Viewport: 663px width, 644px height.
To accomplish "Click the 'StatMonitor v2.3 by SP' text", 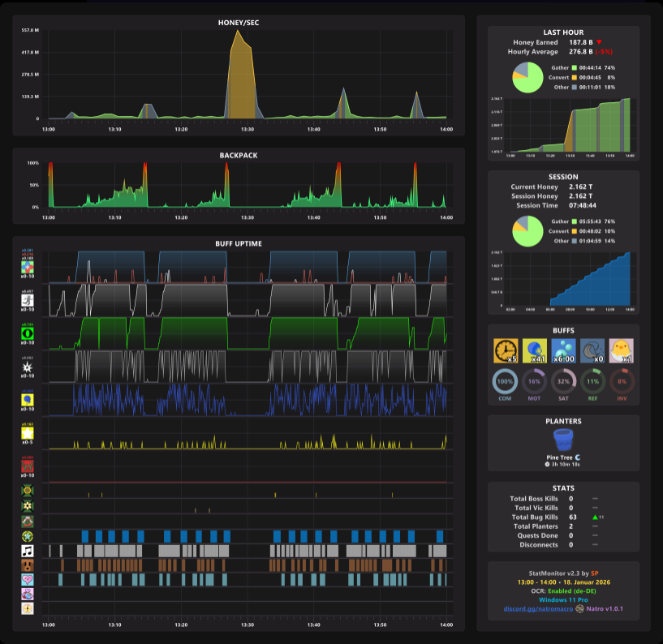I will point(564,573).
